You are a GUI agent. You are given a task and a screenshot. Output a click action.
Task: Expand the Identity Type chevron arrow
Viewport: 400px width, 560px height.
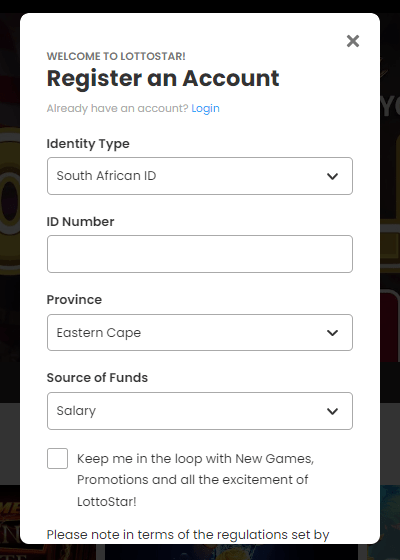point(332,176)
